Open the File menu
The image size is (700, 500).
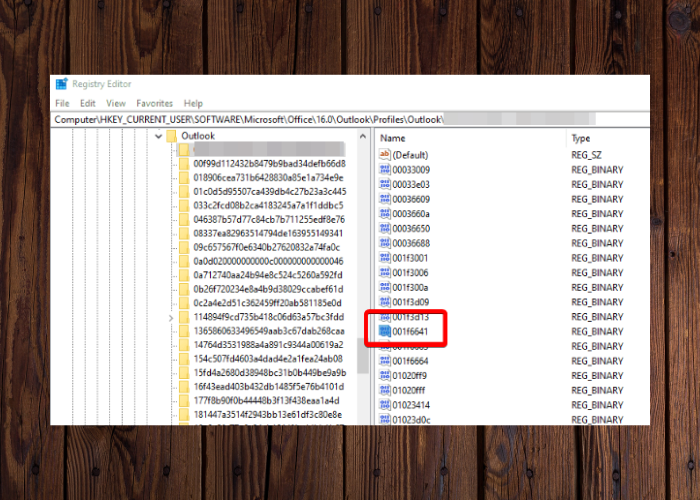(62, 103)
